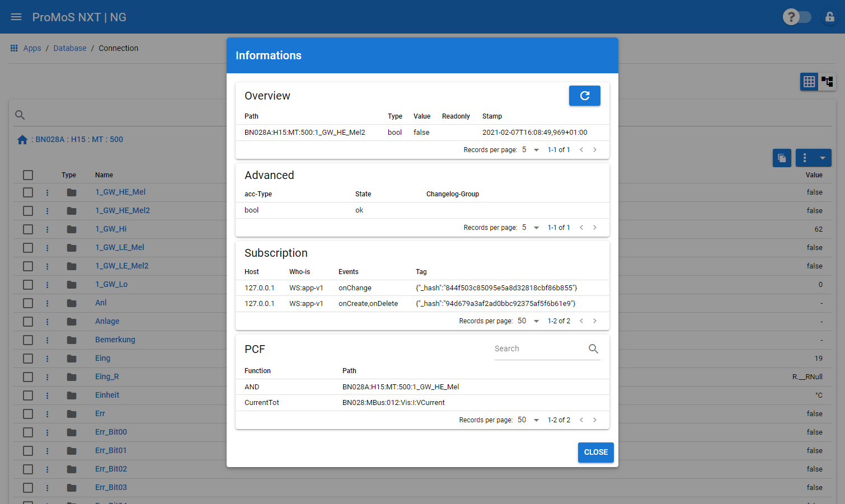Check the 1_GW_HE_Mel row checkbox
Viewport: 845px width, 504px height.
point(28,192)
